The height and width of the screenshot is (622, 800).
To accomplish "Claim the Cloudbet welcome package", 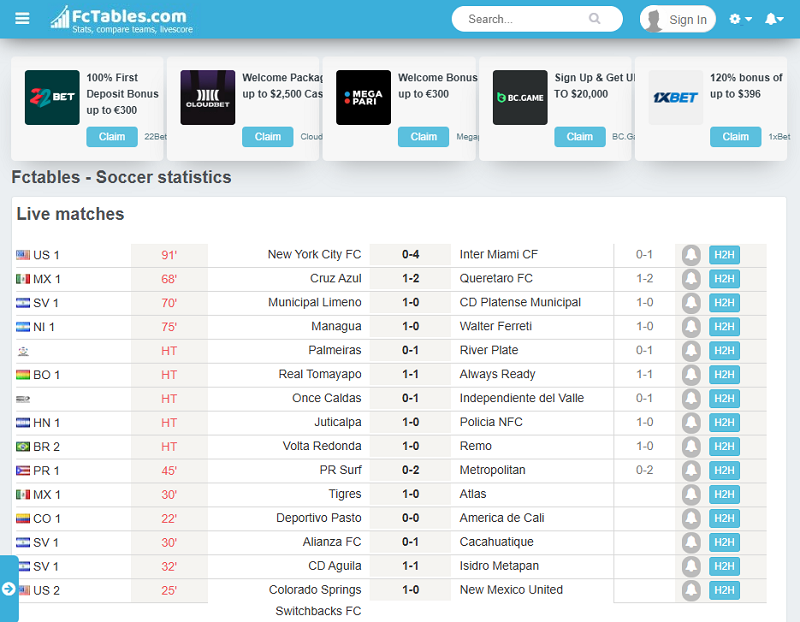I will click(x=267, y=137).
